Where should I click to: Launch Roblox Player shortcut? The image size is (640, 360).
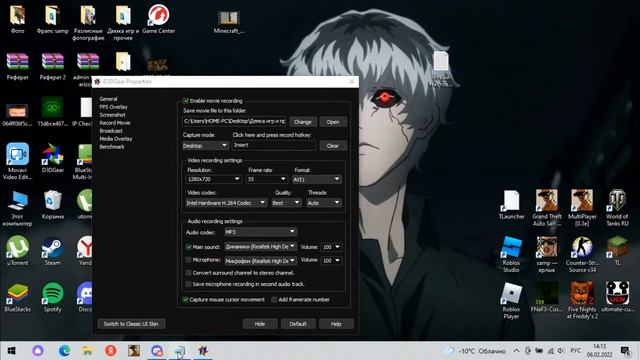[511, 301]
